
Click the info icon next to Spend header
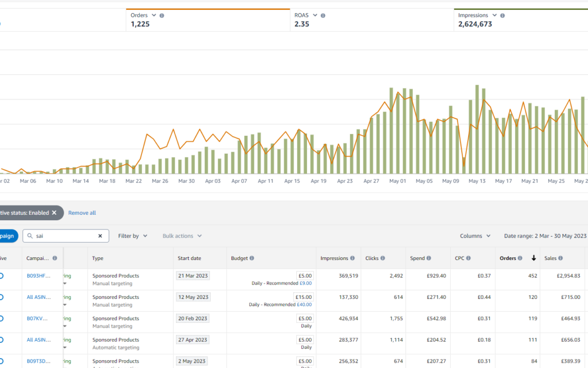428,258
